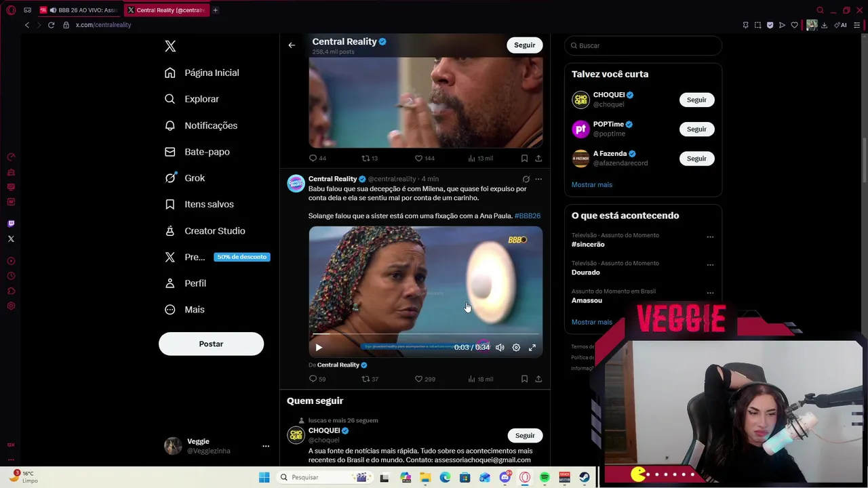Repost the upper tweet with 13 reposts
The image size is (868, 488).
click(x=370, y=158)
